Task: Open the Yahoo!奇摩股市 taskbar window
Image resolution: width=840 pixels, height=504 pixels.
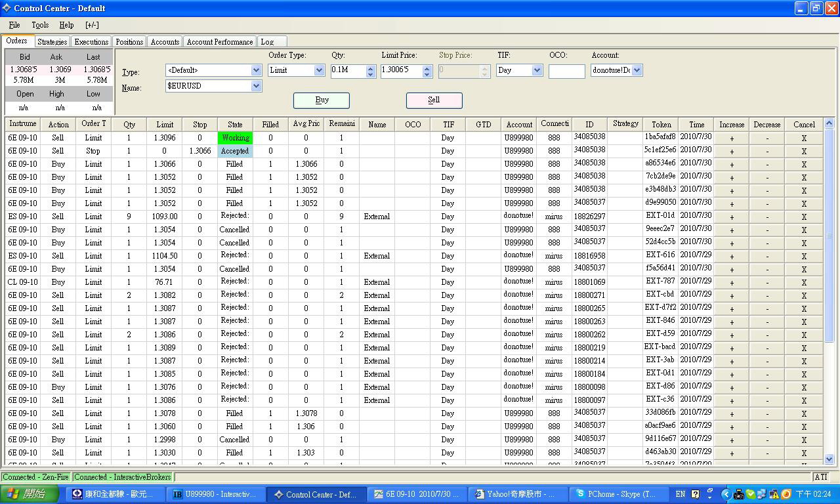Action: (518, 494)
